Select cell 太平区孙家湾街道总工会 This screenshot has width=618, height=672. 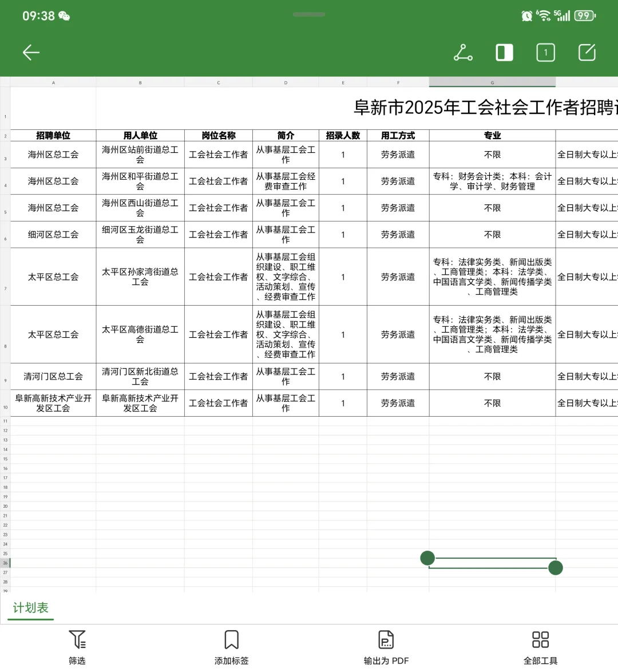coord(140,277)
